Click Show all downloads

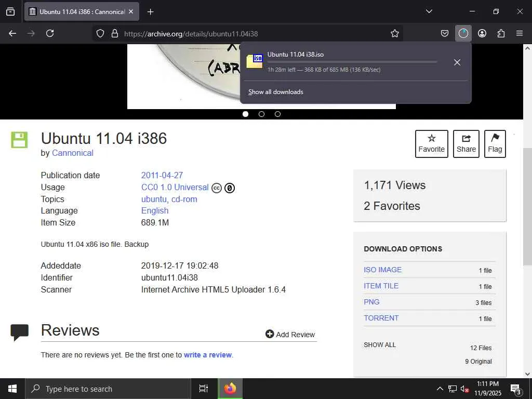pos(275,92)
